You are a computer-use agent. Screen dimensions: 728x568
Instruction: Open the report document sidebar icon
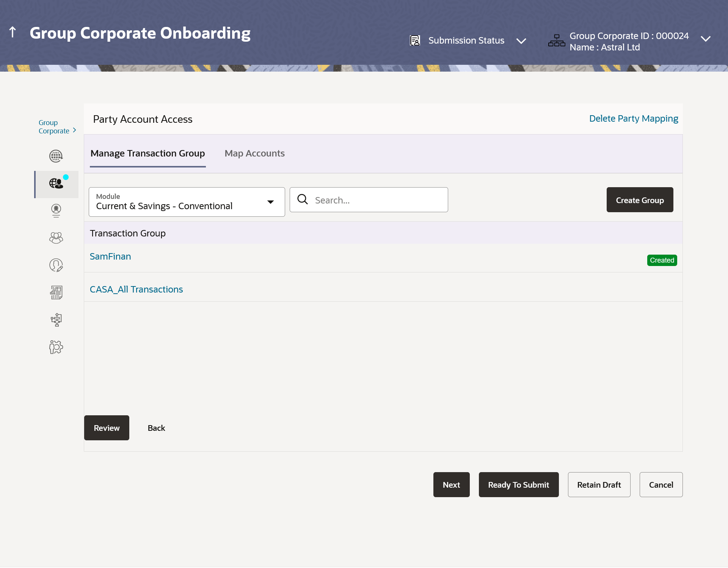pos(56,292)
